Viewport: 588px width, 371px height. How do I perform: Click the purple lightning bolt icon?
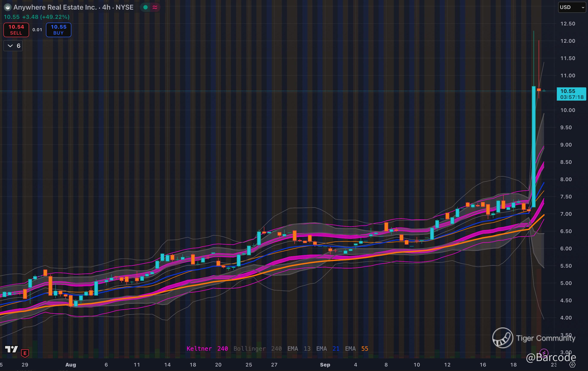(544, 353)
